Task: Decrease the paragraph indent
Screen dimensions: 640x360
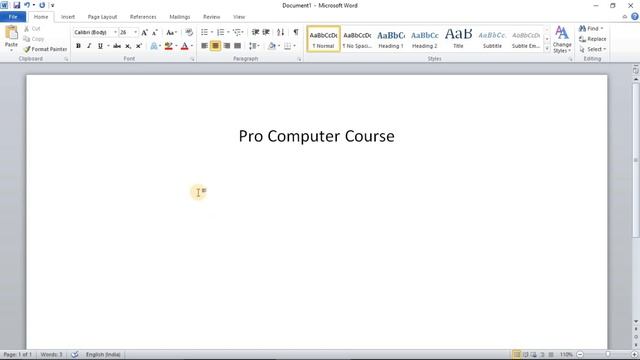Action: coord(256,32)
